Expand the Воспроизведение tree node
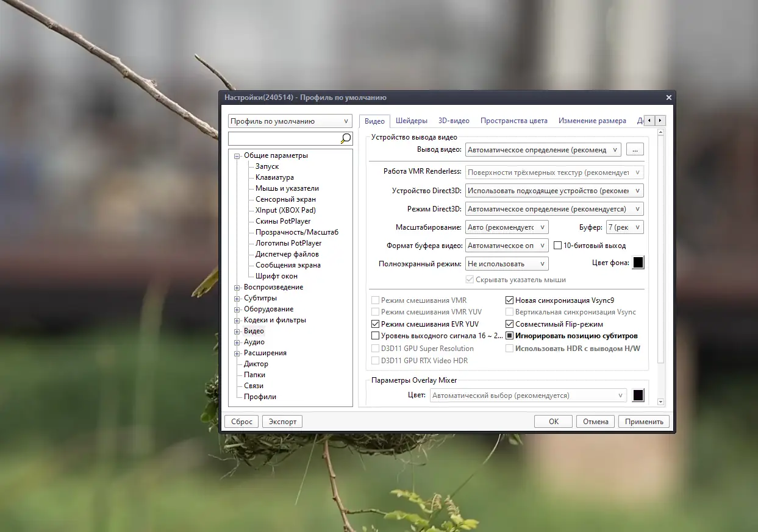758x532 pixels. pyautogui.click(x=237, y=288)
